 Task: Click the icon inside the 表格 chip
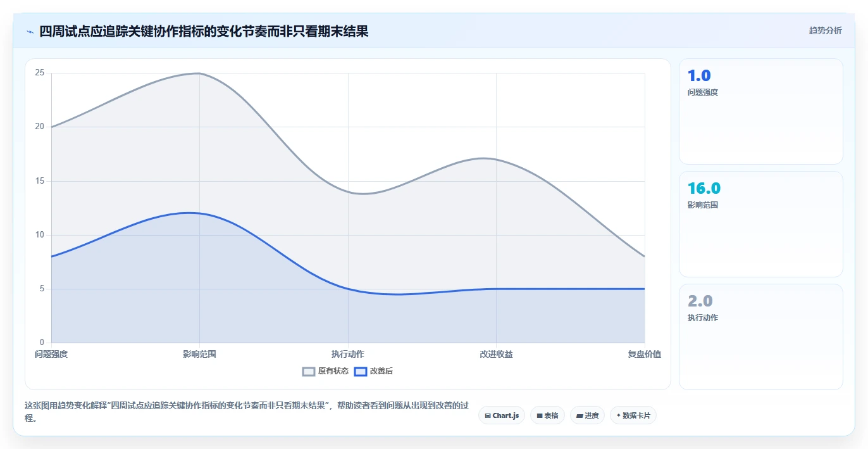pos(540,416)
